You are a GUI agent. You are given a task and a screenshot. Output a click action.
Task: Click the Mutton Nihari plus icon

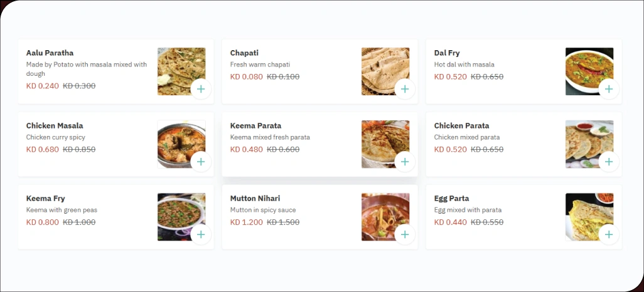pyautogui.click(x=405, y=234)
